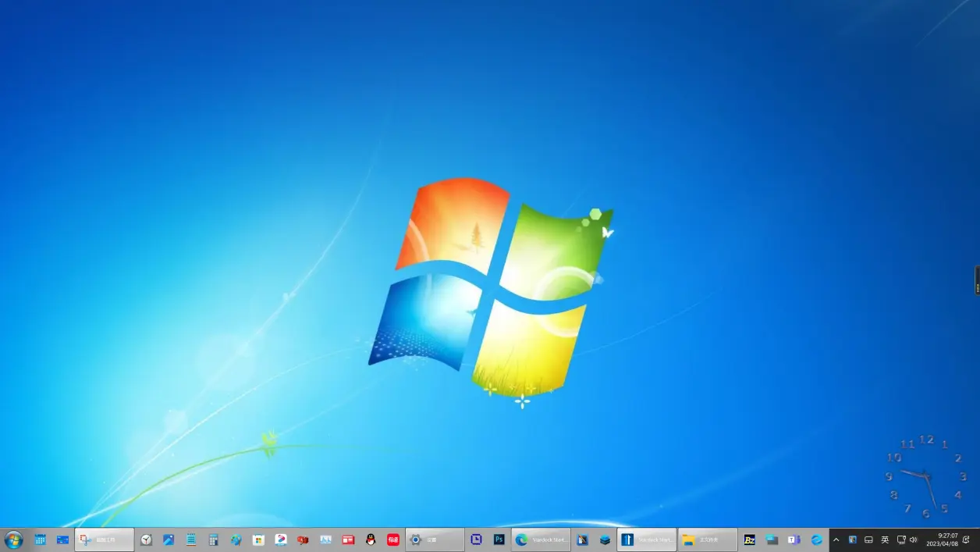Open the Calendar app in the taskbar
Screen dimensions: 980x552
click(40, 540)
